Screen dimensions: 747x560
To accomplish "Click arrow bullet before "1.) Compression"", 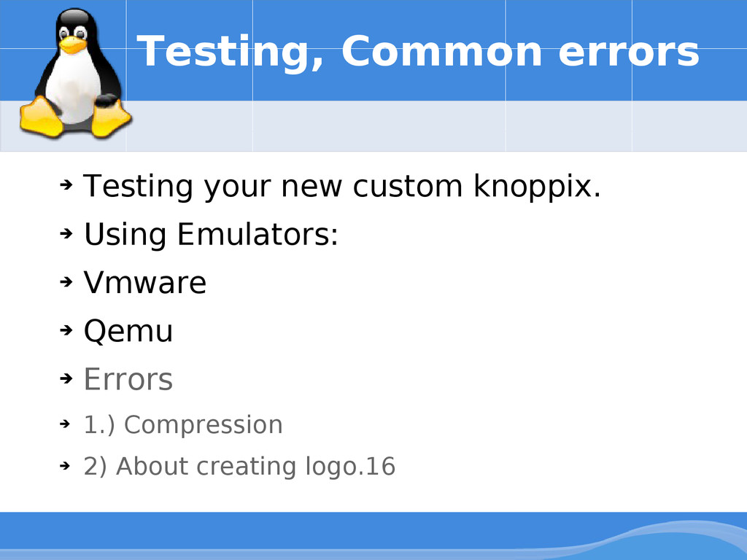I will point(65,424).
